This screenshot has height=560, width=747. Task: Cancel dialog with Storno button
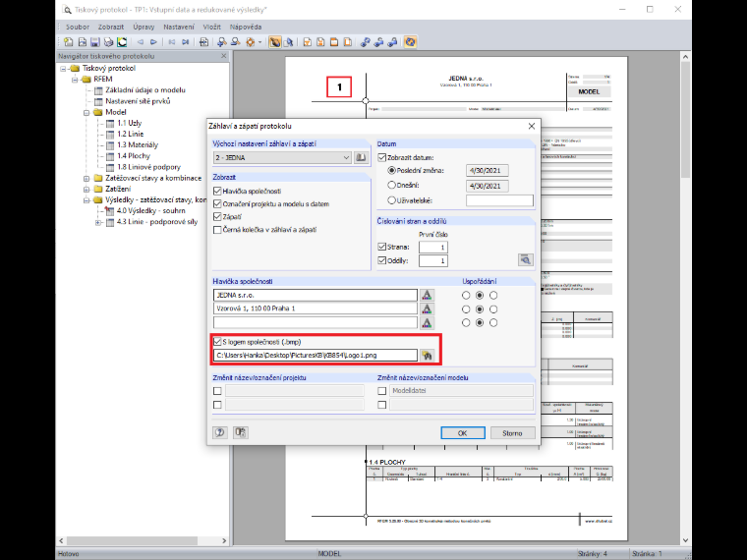point(512,433)
